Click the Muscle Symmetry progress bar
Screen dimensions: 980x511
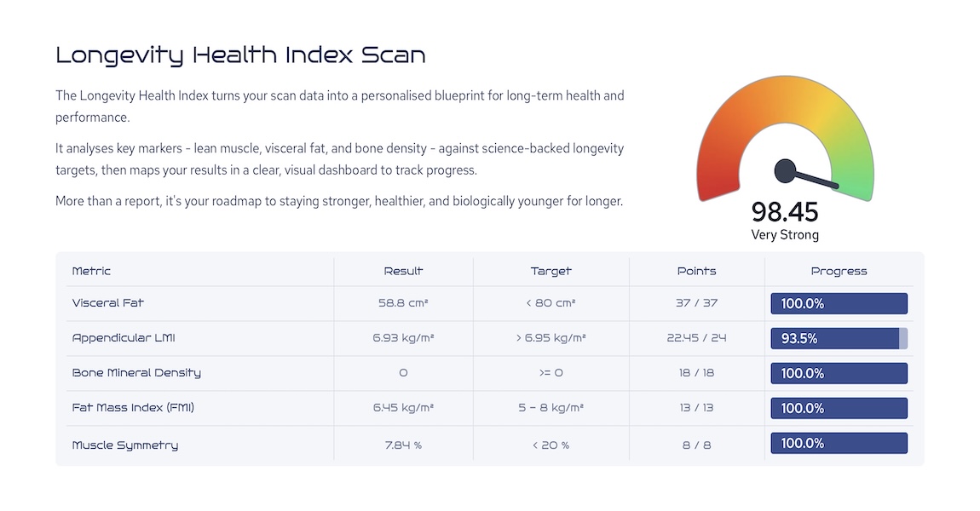click(x=839, y=444)
